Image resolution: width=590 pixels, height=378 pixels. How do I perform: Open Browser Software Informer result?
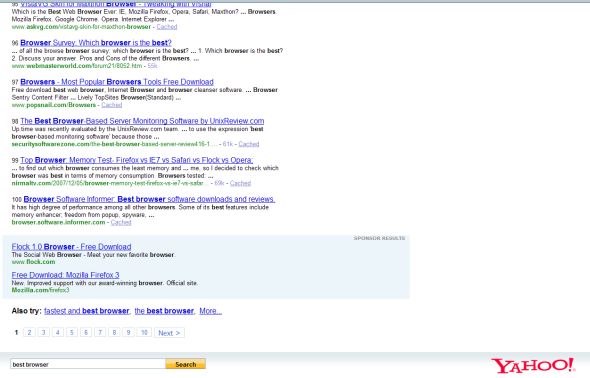[x=149, y=199]
